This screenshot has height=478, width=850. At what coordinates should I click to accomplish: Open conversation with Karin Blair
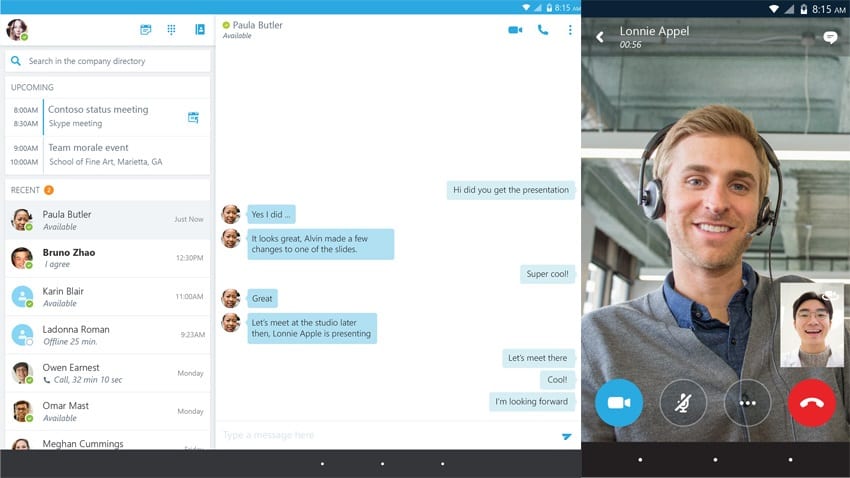[107, 296]
